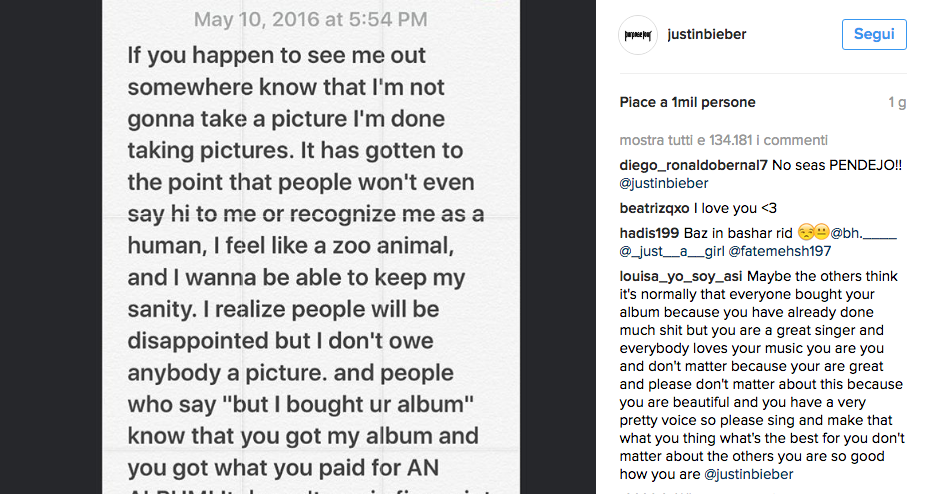Viewport: 930px width, 494px height.
Task: Open the @_just__a__girl mention
Action: click(x=671, y=251)
